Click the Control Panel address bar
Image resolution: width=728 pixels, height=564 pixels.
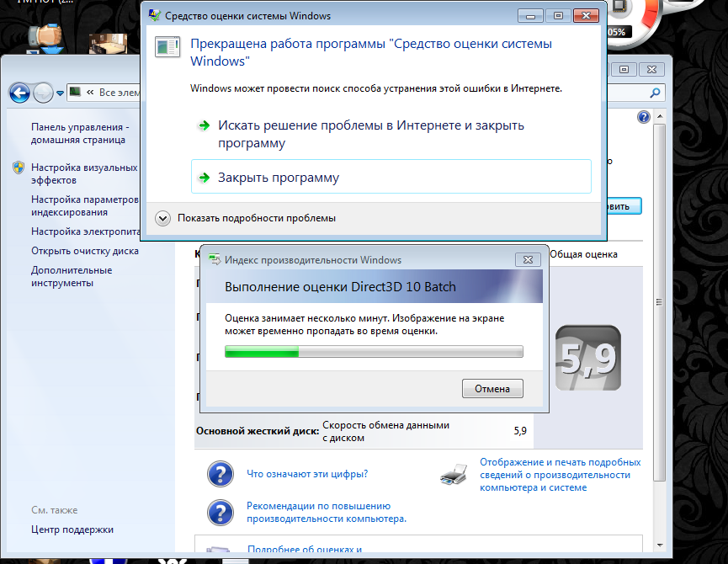[x=104, y=93]
